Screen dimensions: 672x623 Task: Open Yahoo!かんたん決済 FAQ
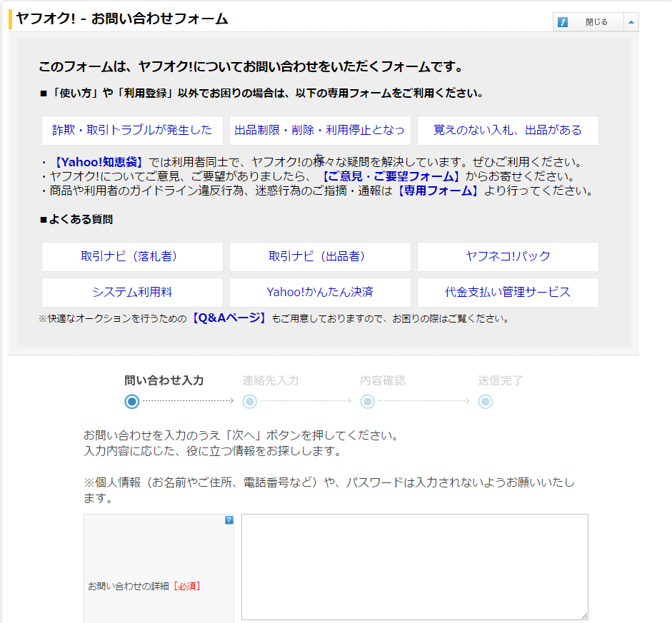point(320,293)
